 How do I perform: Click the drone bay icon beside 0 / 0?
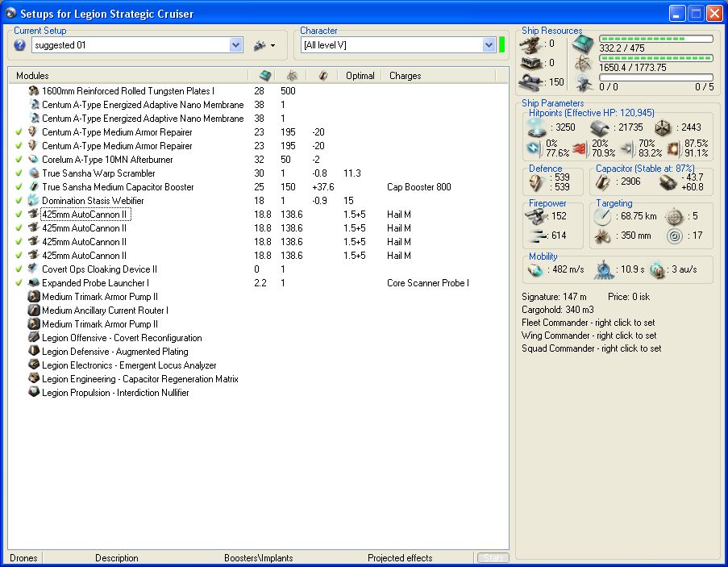pos(583,83)
